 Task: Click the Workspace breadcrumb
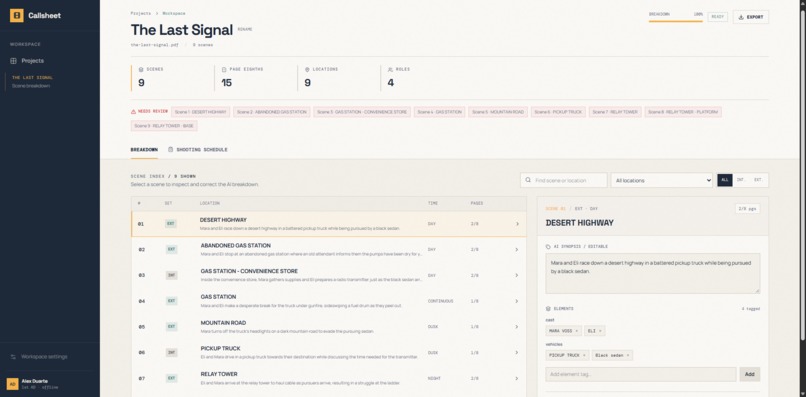click(x=174, y=13)
